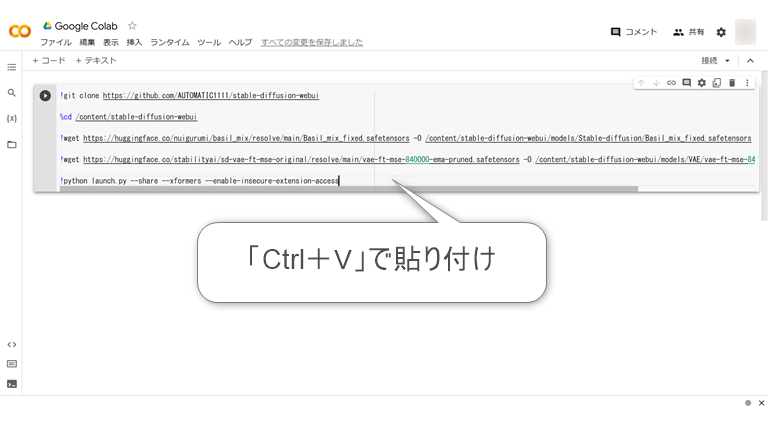
Task: Click the 共有 share button
Action: (688, 32)
